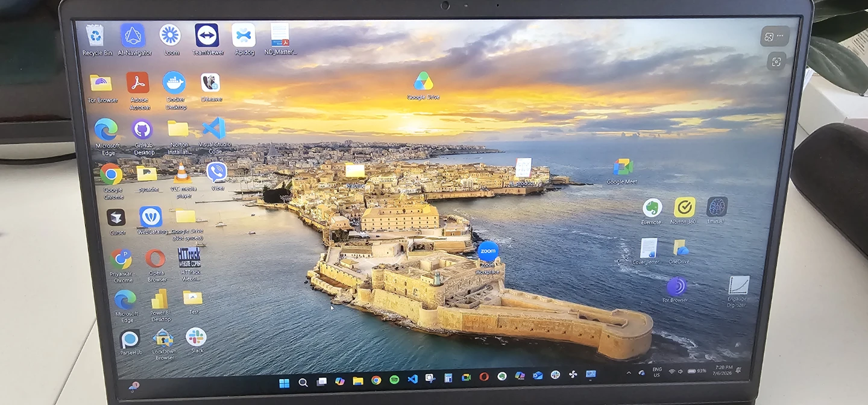Open the Recycle Bin desktop icon
This screenshot has width=868, height=405.
click(96, 40)
